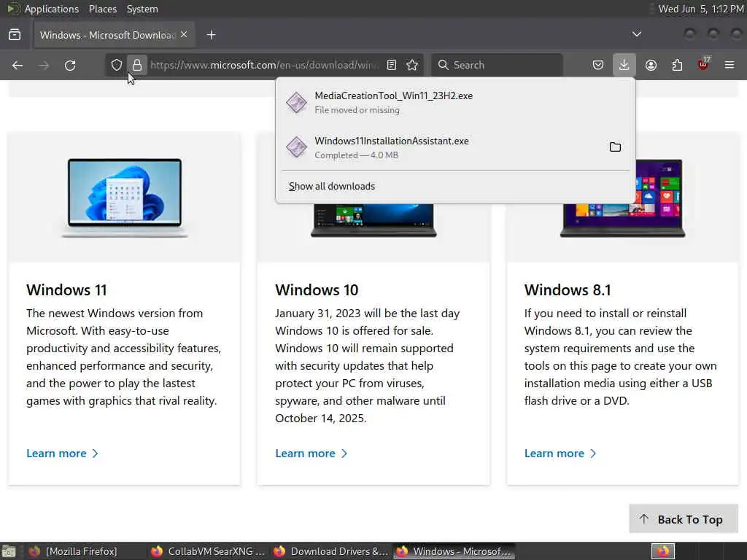
Task: Open the extensions puzzle icon
Action: tap(677, 65)
